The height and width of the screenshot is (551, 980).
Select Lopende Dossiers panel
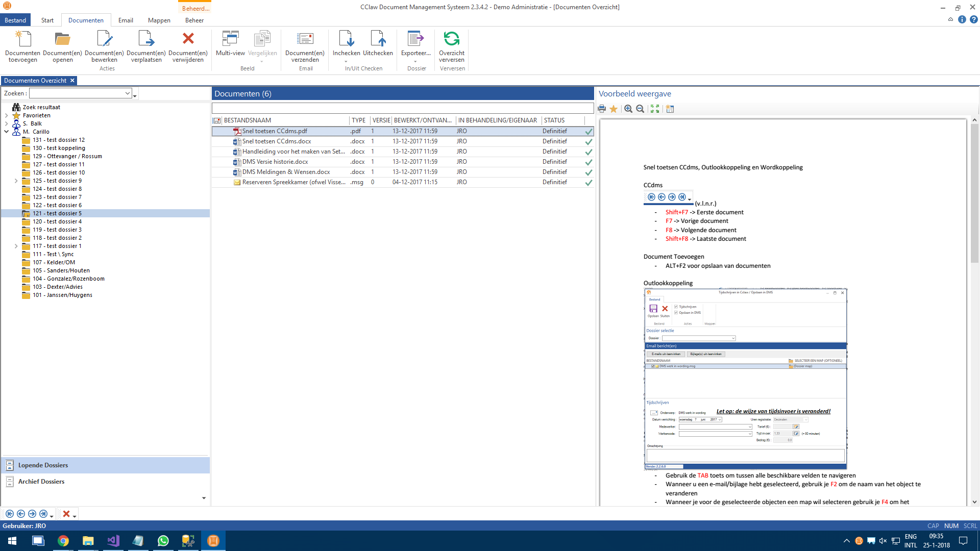[x=106, y=465]
